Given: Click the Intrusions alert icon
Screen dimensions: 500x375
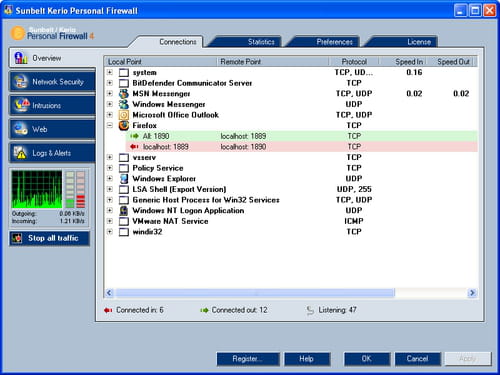Looking at the screenshot, I should pos(21,105).
